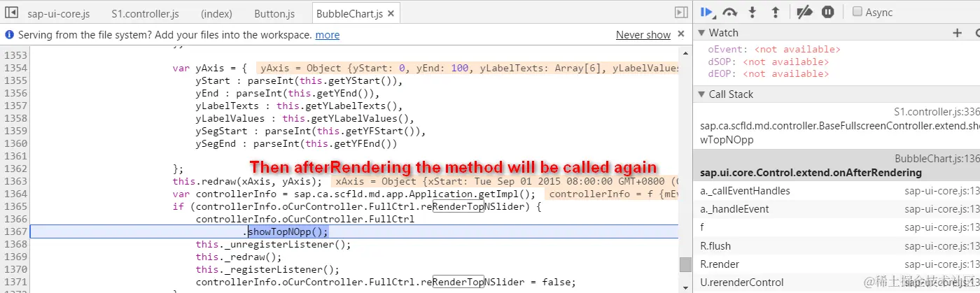
Task: Open the (index) tab
Action: 216,13
